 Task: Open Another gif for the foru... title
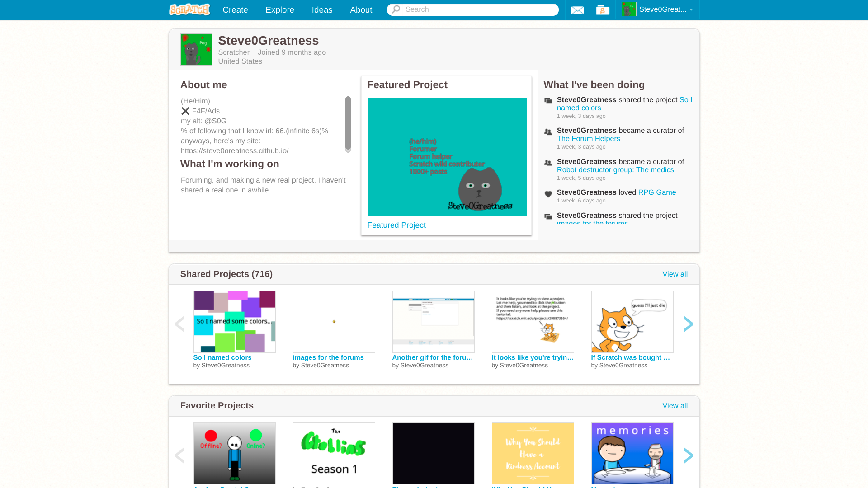pos(433,357)
